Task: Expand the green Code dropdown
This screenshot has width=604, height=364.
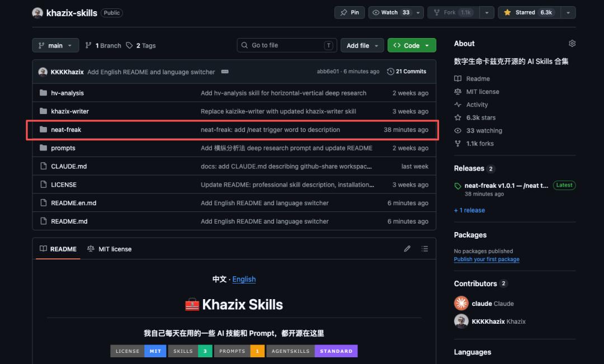Action: click(412, 45)
